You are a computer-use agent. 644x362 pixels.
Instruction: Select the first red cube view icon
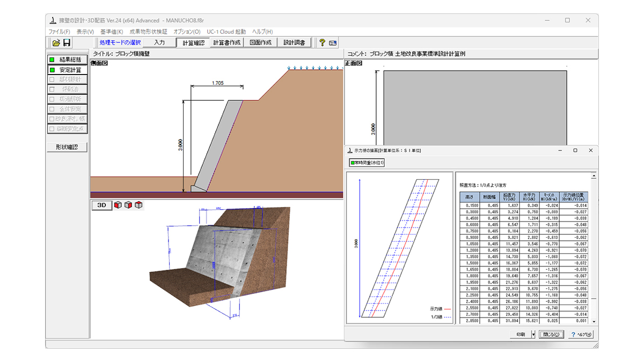(x=118, y=205)
